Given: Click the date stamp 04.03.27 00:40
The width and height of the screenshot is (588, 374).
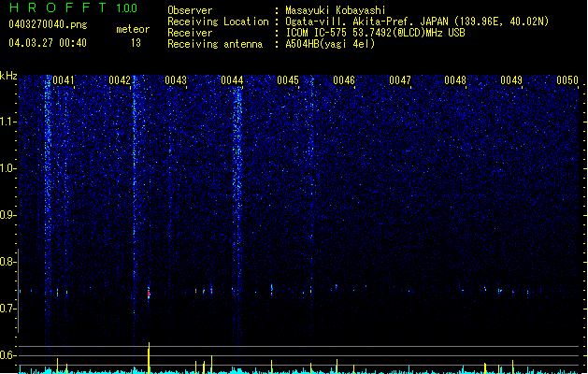Looking at the screenshot, I should 48,43.
